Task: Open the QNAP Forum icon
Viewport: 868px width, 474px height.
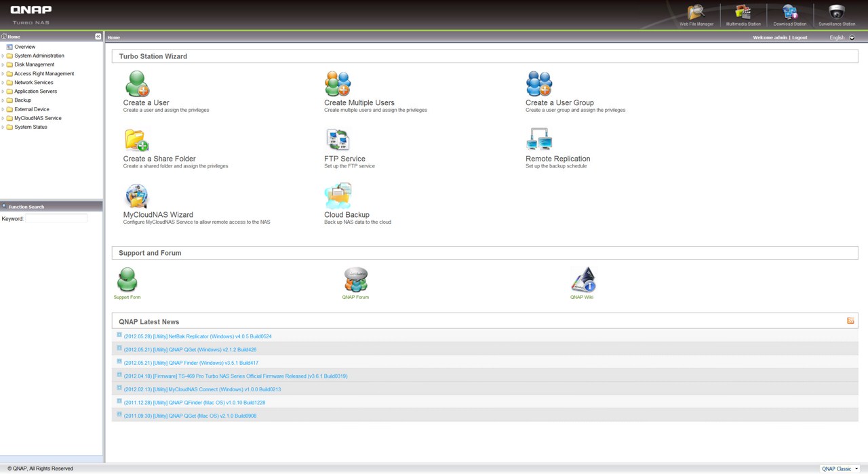Action: pos(355,279)
